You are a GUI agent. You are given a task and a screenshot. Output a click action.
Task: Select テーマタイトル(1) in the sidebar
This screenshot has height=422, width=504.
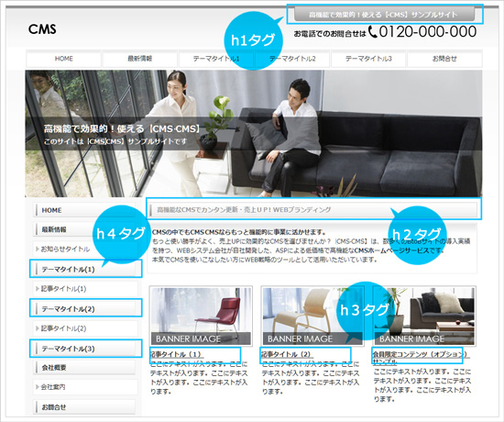(x=84, y=269)
